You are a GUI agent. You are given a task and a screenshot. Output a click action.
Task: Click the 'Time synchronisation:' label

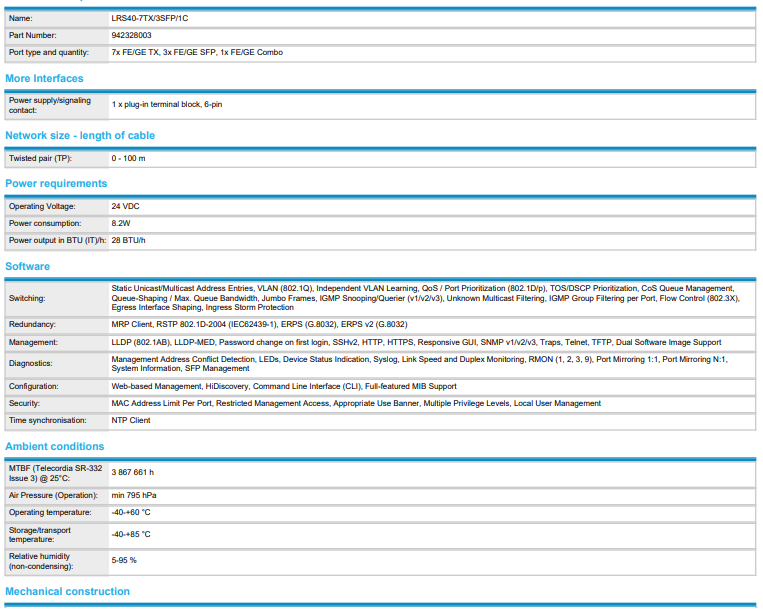click(x=48, y=420)
